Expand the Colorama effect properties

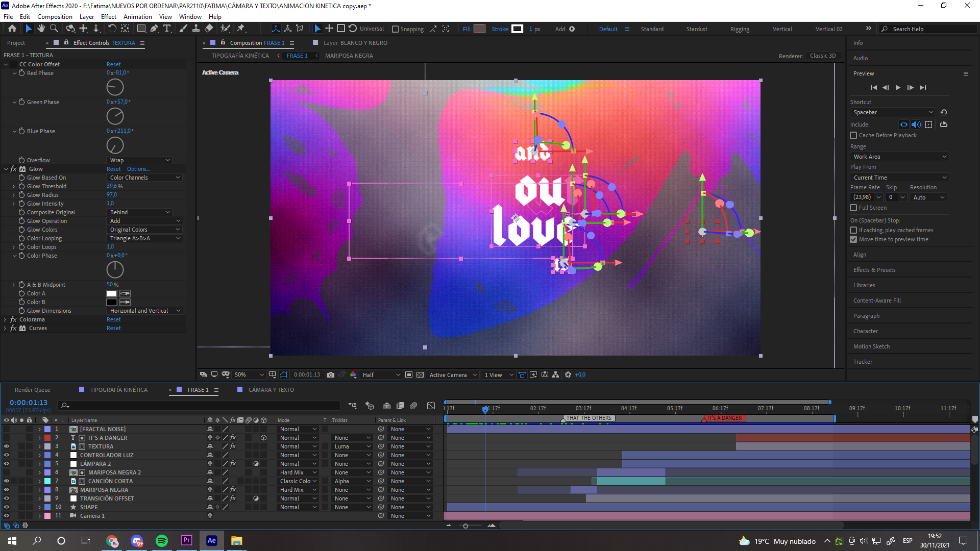pos(5,320)
